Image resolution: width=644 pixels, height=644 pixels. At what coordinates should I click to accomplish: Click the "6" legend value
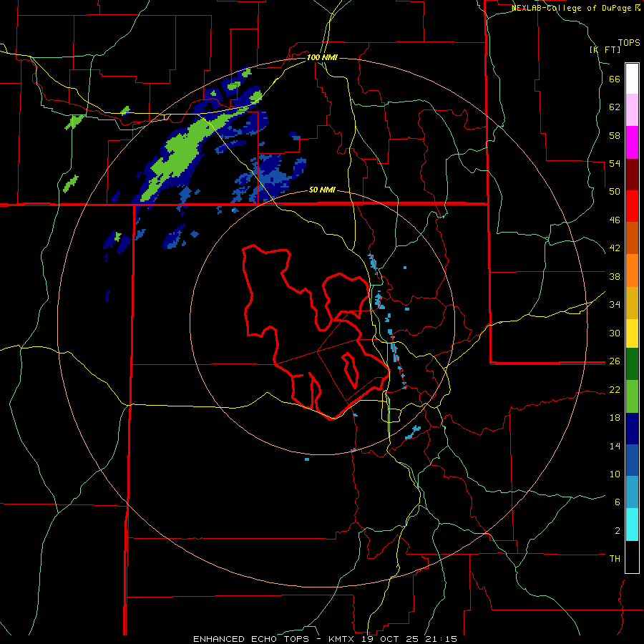pyautogui.click(x=618, y=502)
